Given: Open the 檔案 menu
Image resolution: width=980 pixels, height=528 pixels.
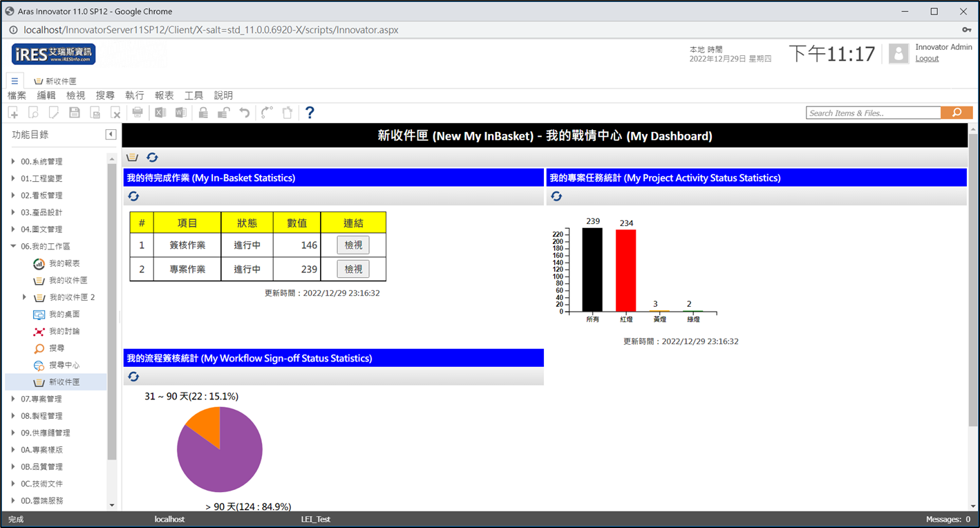Looking at the screenshot, I should [17, 95].
